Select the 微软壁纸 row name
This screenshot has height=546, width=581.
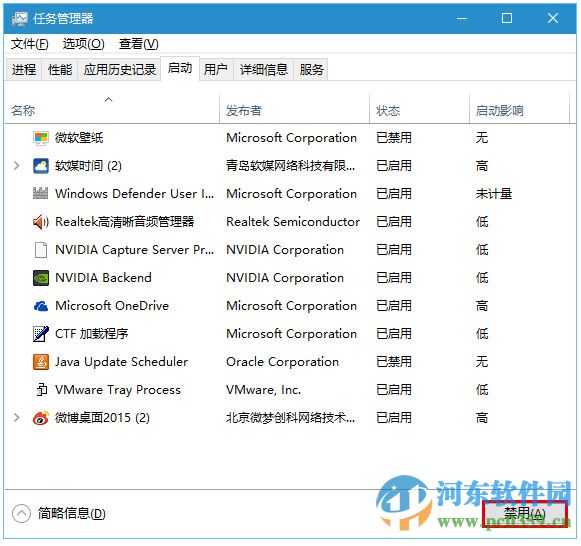click(x=79, y=138)
